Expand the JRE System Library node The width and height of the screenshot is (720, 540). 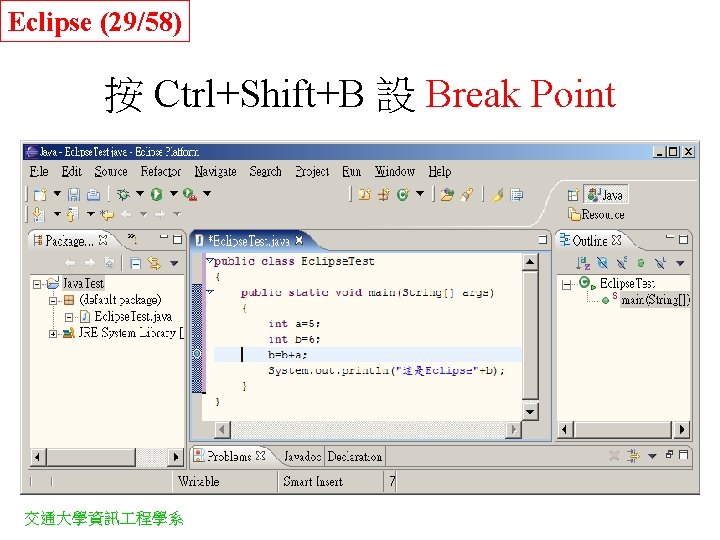tap(53, 334)
